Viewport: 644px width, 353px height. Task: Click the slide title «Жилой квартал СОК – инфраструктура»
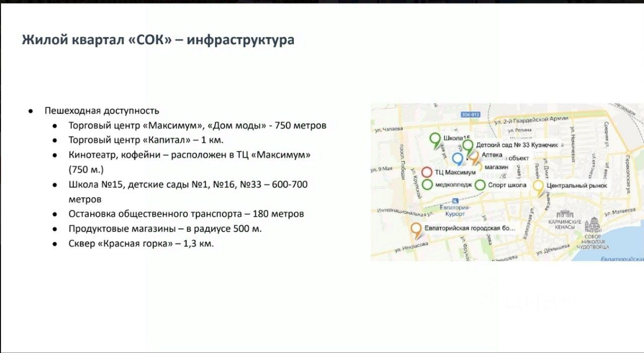pyautogui.click(x=158, y=40)
